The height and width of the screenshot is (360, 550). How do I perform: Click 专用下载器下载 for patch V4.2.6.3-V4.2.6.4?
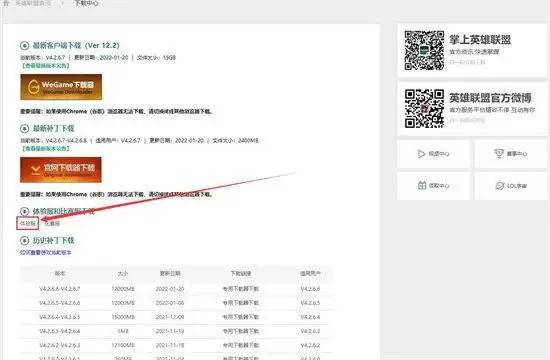241,331
